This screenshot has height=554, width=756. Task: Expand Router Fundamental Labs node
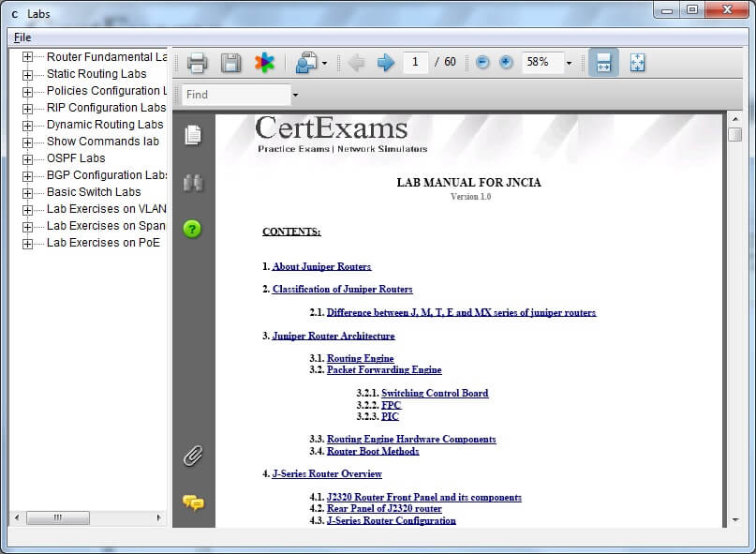pyautogui.click(x=27, y=57)
